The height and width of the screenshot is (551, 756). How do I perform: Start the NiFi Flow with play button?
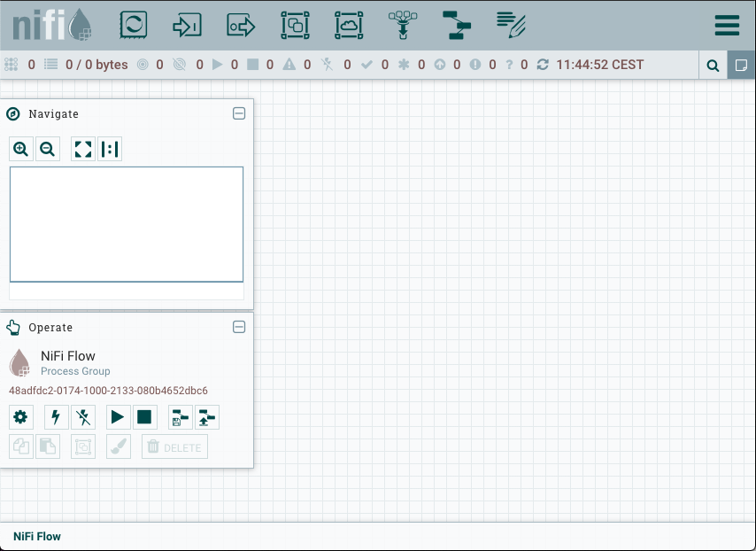pyautogui.click(x=118, y=417)
